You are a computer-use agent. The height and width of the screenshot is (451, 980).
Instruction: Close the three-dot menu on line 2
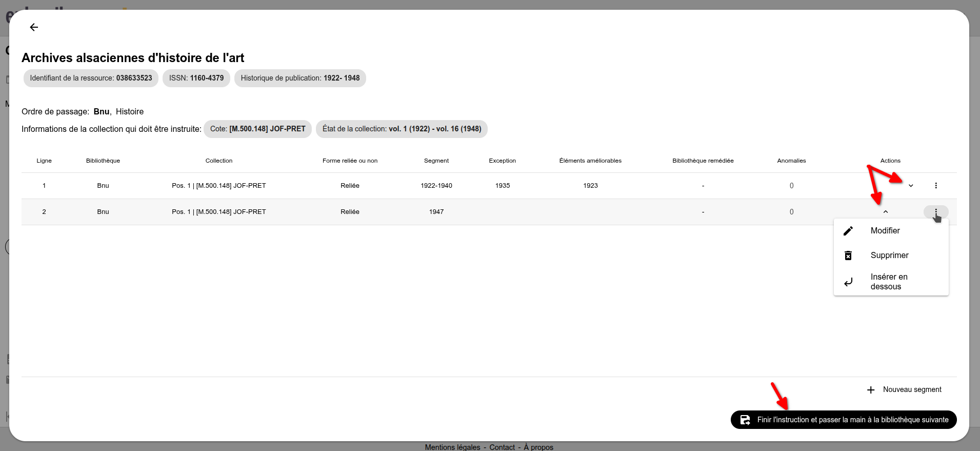coord(936,211)
